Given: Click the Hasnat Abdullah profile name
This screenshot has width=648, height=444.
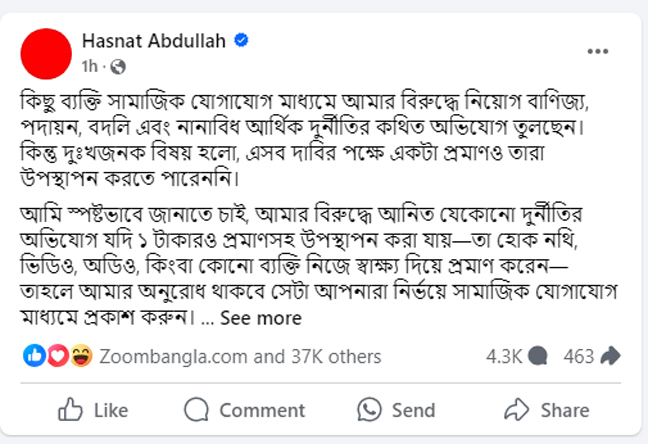Looking at the screenshot, I should point(154,41).
